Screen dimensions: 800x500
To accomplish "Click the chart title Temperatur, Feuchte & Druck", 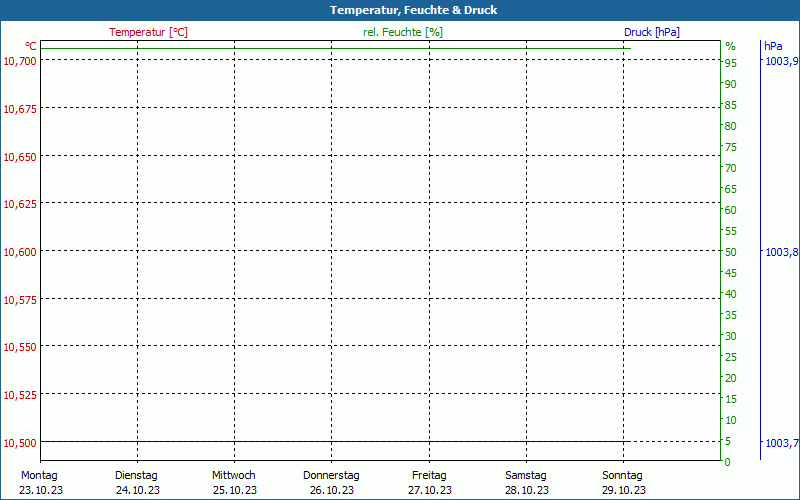I will 399,10.
